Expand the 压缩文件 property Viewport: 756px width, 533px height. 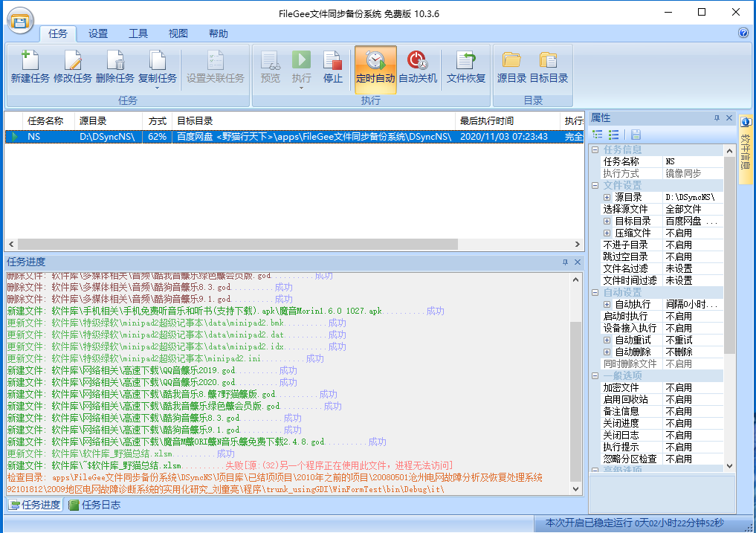(x=607, y=233)
